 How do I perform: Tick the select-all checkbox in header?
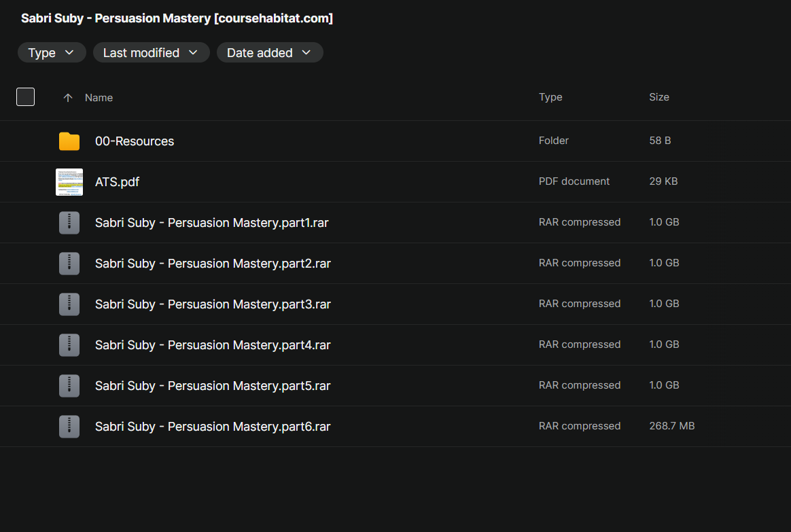tap(25, 97)
